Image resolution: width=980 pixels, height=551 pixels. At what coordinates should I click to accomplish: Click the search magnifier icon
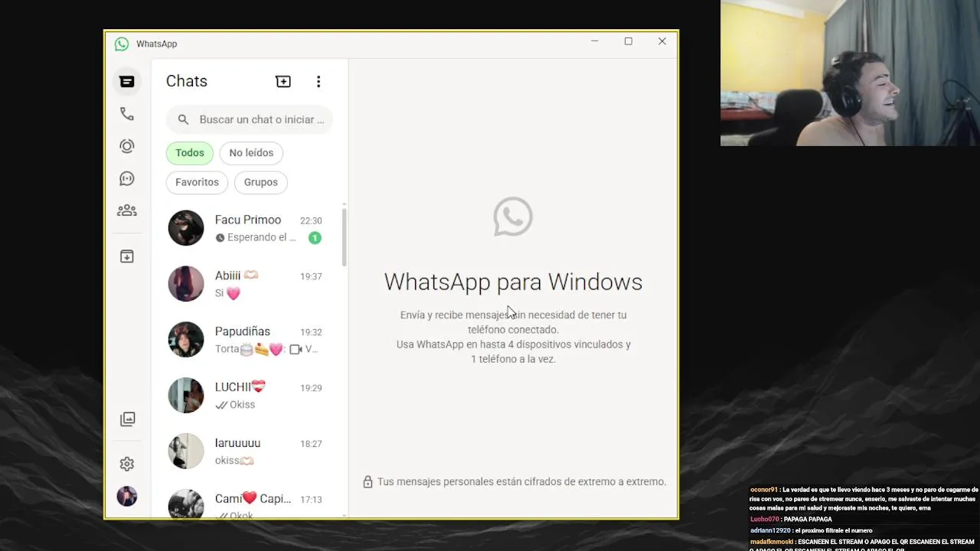pos(183,119)
